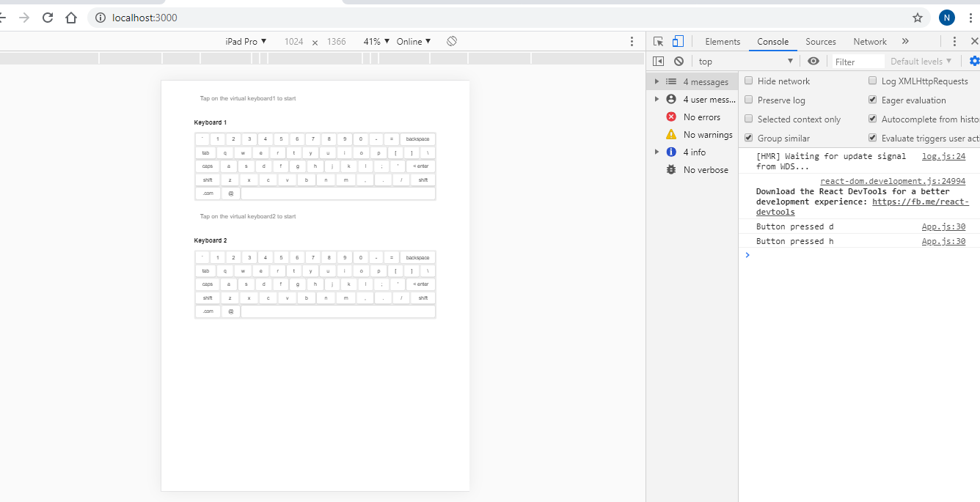The height and width of the screenshot is (502, 980).
Task: Toggle Log XMLHttpRequests checkbox
Action: coord(873,81)
